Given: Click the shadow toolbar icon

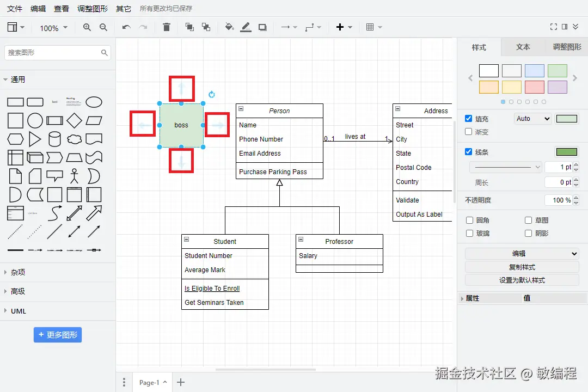Looking at the screenshot, I should [262, 27].
